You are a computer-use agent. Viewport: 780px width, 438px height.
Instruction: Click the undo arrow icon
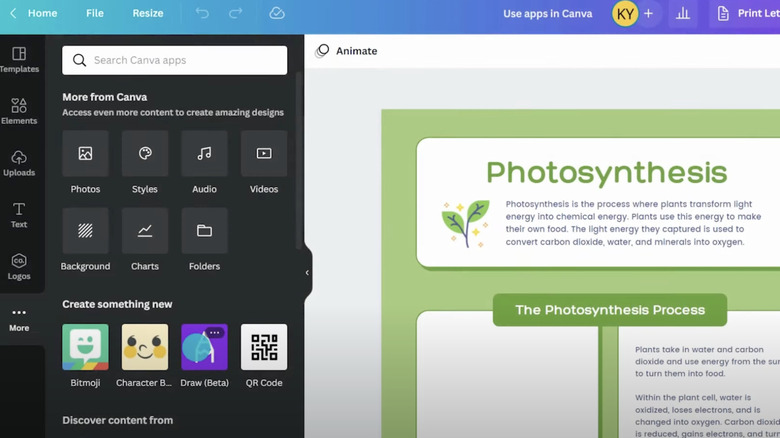[x=203, y=14]
